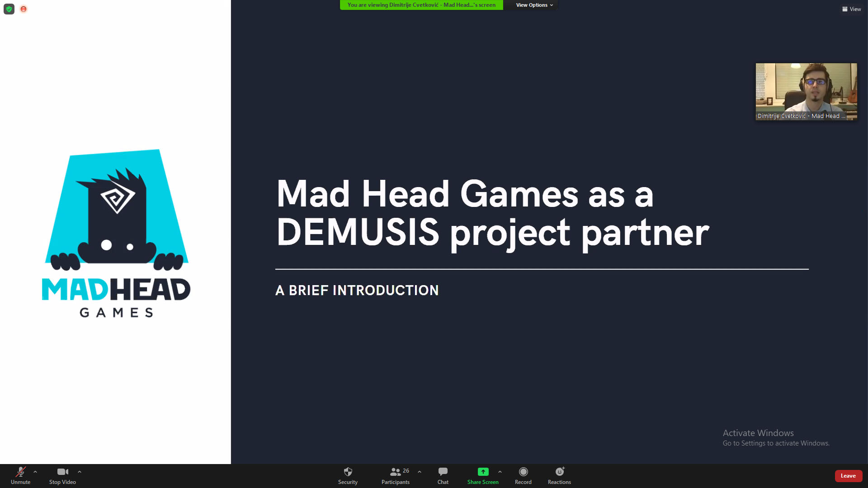Unmute the microphone

coord(20,476)
